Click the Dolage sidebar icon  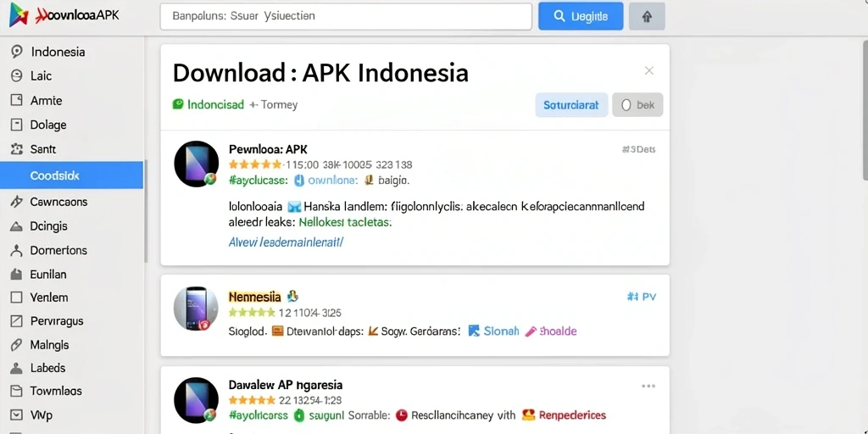tap(17, 125)
